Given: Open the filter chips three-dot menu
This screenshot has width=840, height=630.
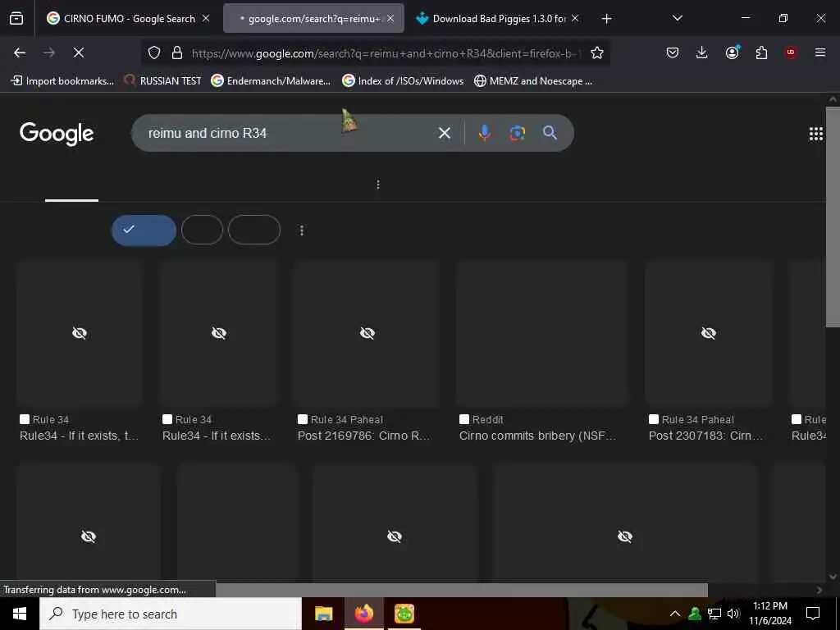Looking at the screenshot, I should pos(302,231).
